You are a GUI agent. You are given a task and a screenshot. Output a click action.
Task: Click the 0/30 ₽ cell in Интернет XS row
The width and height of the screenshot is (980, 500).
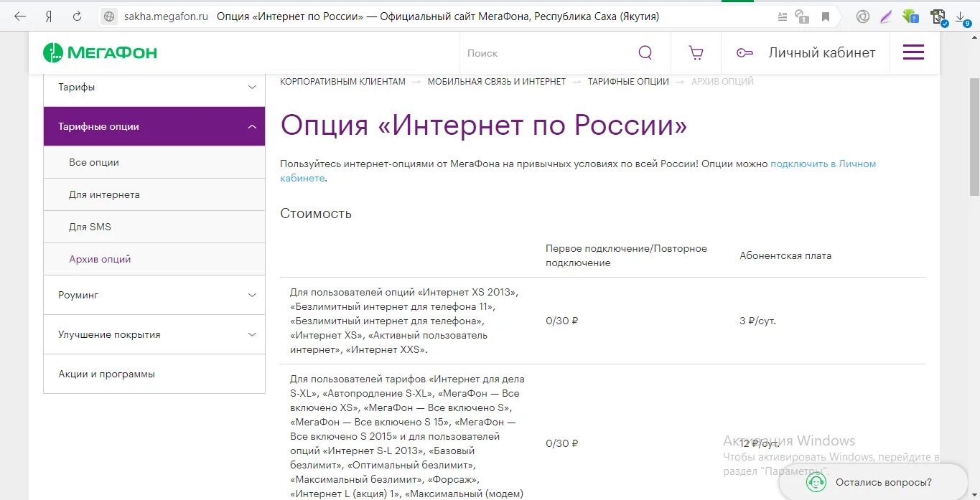(561, 321)
